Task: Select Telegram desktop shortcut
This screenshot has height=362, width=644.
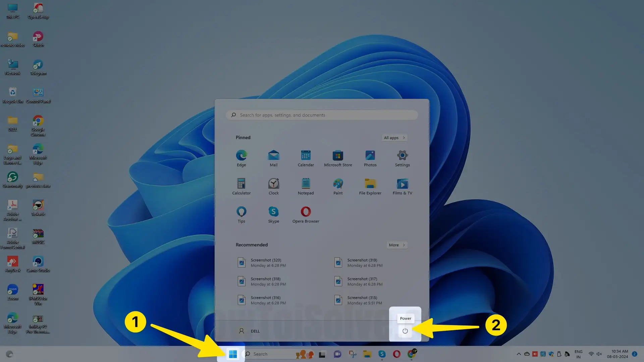Action: [x=38, y=67]
